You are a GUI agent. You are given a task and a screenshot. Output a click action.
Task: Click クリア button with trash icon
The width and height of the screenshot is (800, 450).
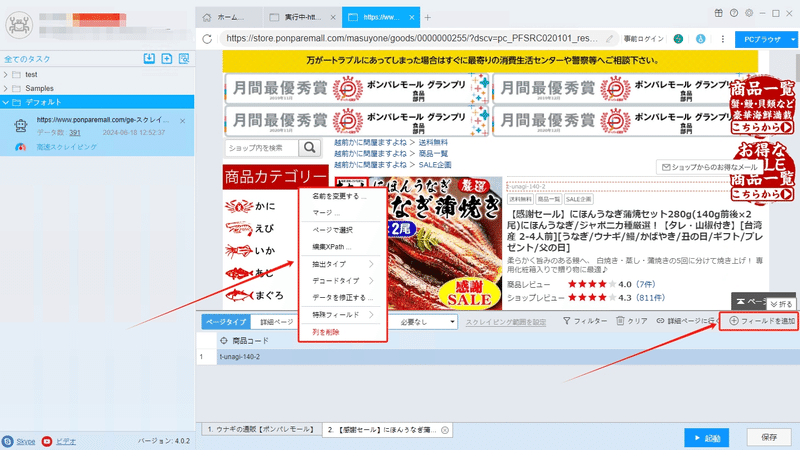(x=632, y=321)
